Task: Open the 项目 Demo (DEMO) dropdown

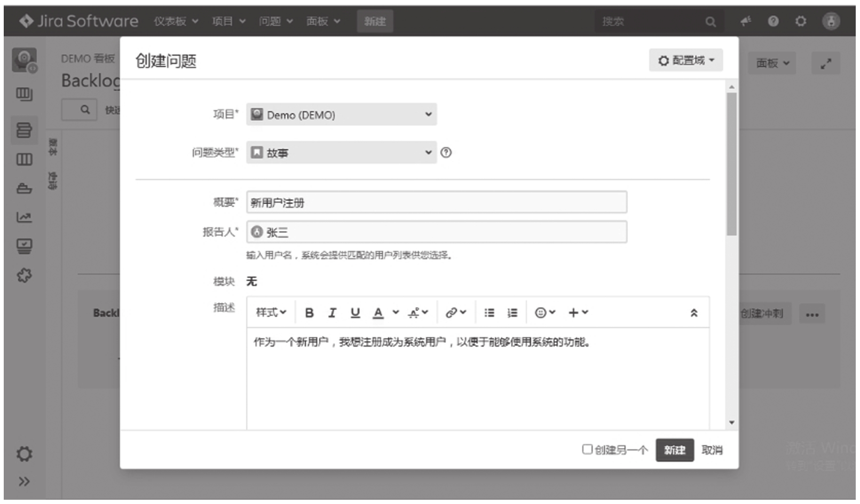Action: coord(342,114)
